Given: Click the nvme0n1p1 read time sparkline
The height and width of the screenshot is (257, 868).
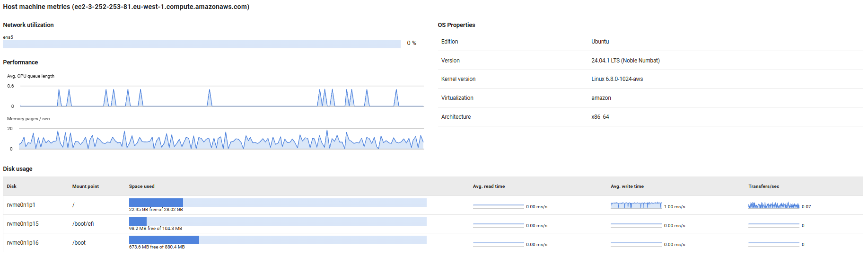Looking at the screenshot, I should pos(498,206).
